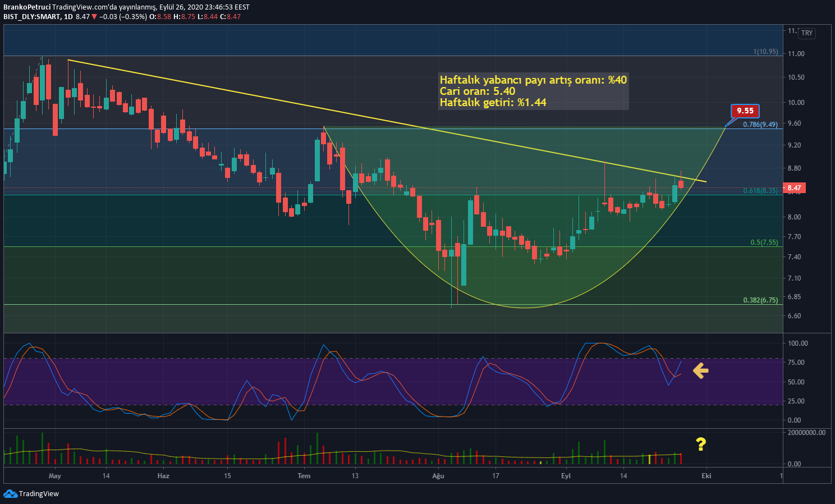Image resolution: width=835 pixels, height=504 pixels.
Task: Click the 1(10.95) Fibonacci level label
Action: 765,52
